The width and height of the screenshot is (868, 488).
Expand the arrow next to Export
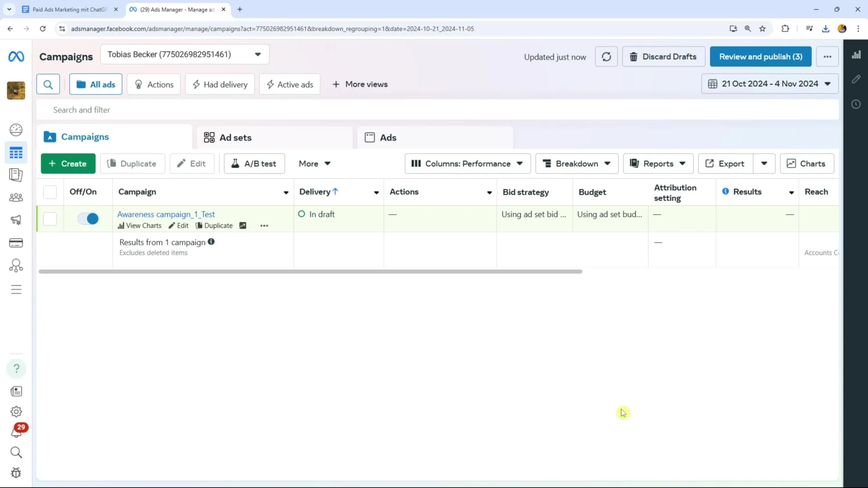(764, 164)
